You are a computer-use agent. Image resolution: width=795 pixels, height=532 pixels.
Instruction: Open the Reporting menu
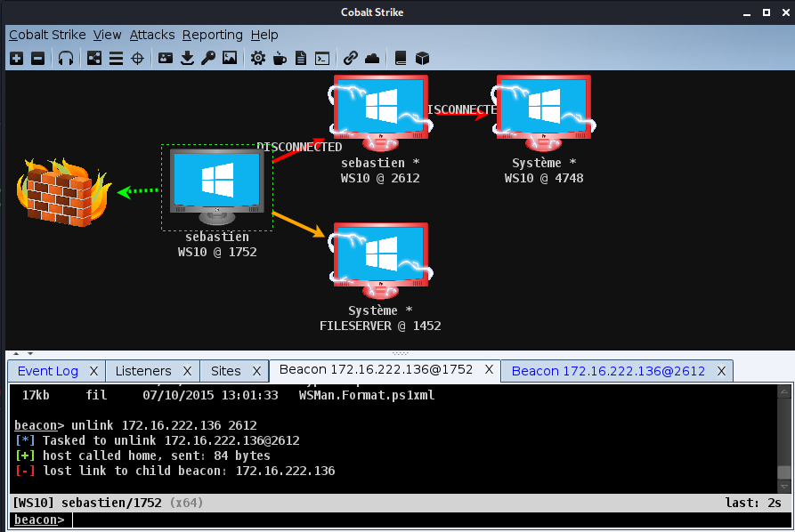(212, 35)
